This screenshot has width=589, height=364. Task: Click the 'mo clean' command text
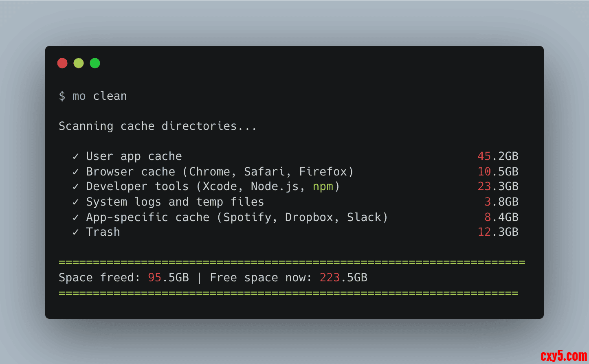tap(99, 96)
